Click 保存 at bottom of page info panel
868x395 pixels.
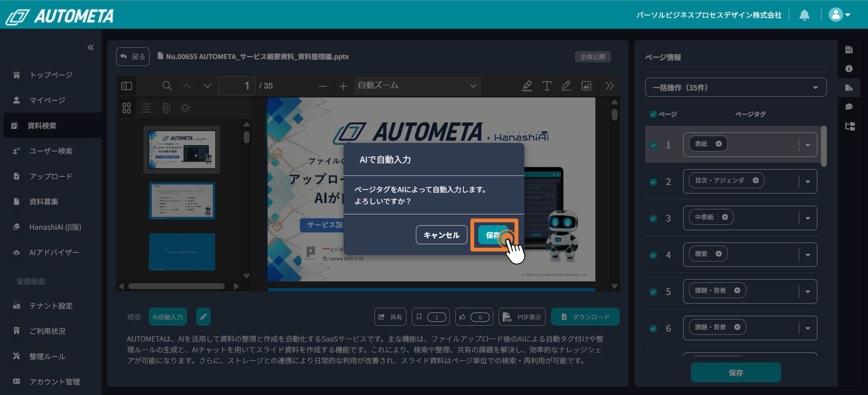point(736,372)
